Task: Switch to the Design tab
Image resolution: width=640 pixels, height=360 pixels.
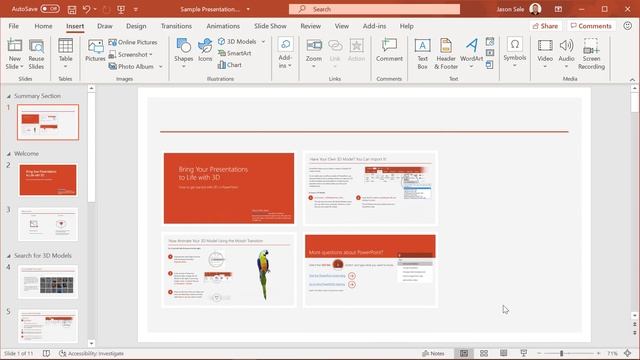Action: point(136,26)
